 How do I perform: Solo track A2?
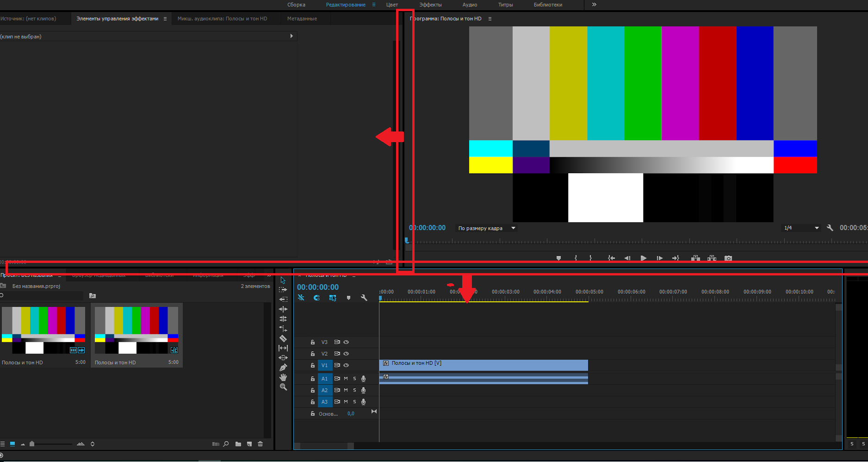355,390
